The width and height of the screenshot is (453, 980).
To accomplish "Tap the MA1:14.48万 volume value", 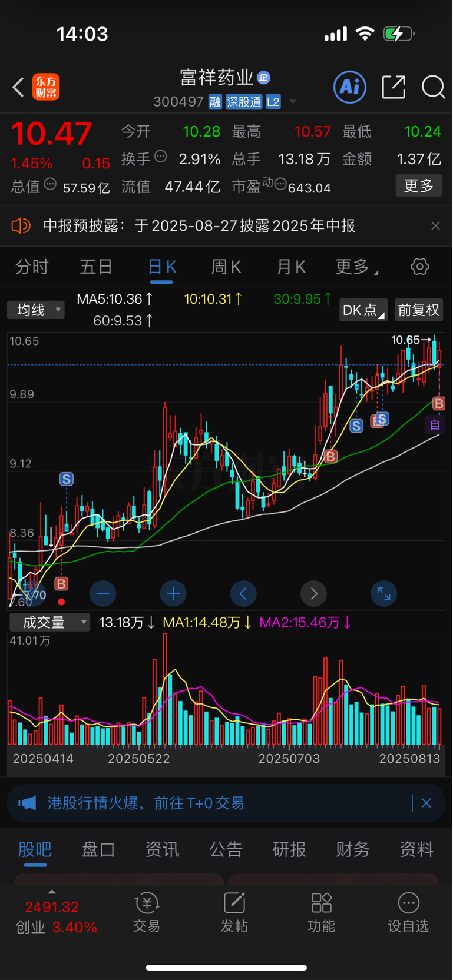I will [207, 622].
